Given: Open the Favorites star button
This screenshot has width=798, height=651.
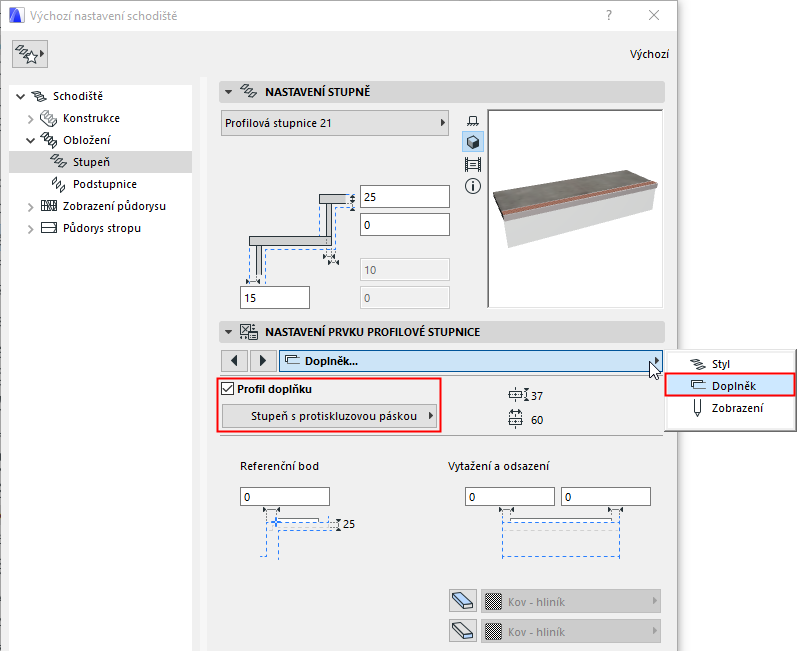Looking at the screenshot, I should 30,54.
